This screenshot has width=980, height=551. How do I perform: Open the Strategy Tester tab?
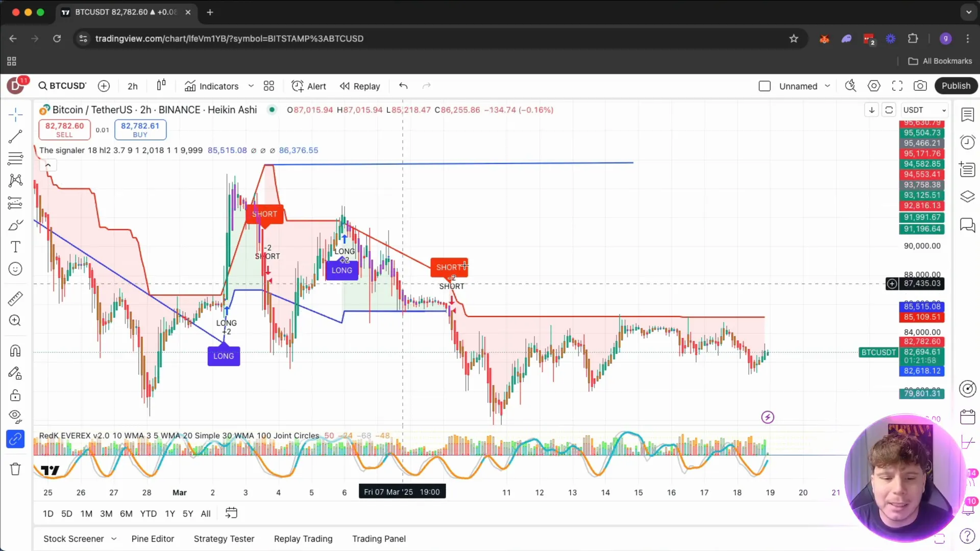point(224,539)
